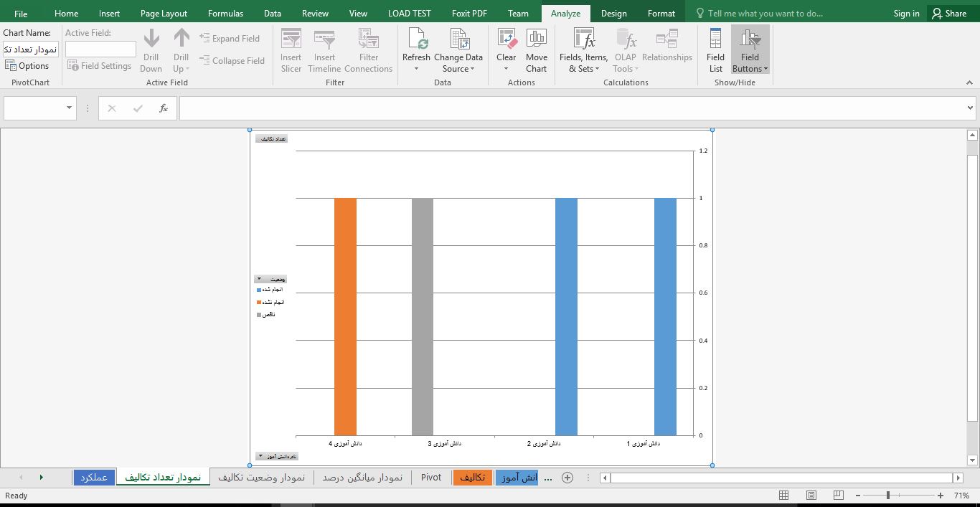
Task: Click 71% zoom level
Action: click(x=962, y=496)
